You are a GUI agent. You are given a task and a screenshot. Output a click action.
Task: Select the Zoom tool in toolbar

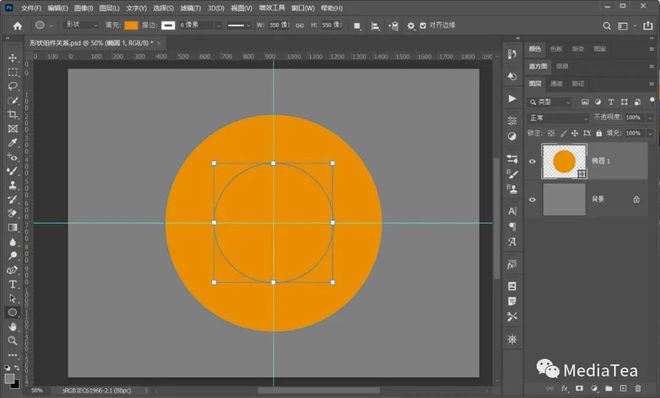click(13, 341)
